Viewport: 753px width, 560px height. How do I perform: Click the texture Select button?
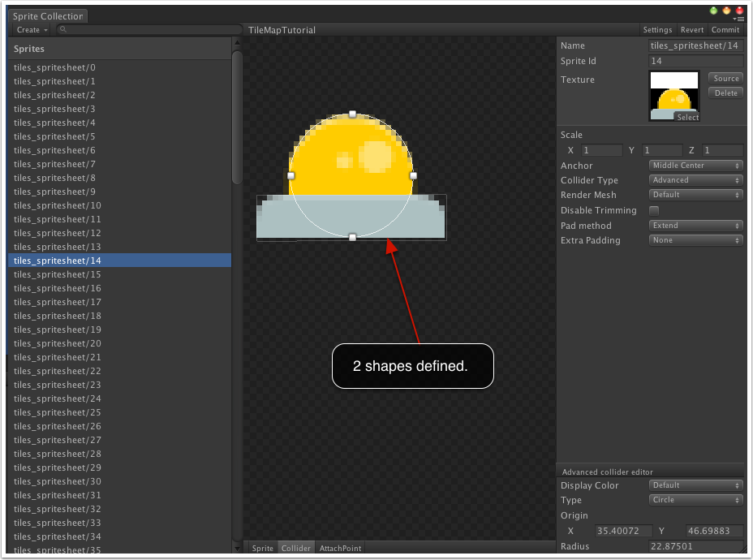687,117
